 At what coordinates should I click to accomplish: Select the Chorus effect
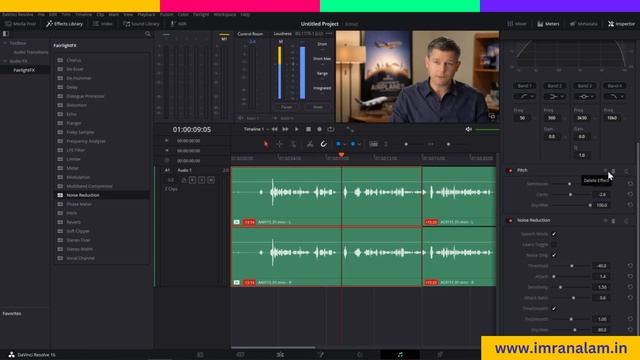(x=73, y=60)
